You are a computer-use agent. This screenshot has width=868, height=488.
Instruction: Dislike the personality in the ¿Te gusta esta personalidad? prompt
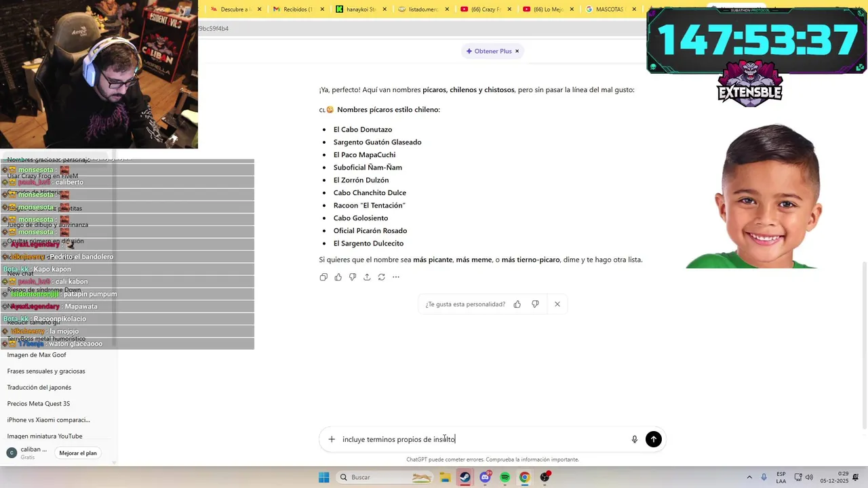[x=535, y=304]
